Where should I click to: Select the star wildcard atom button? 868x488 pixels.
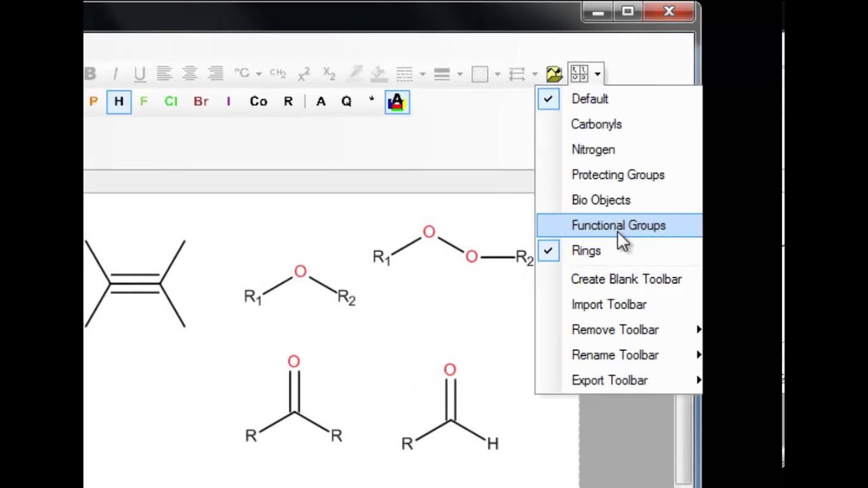pos(371,100)
